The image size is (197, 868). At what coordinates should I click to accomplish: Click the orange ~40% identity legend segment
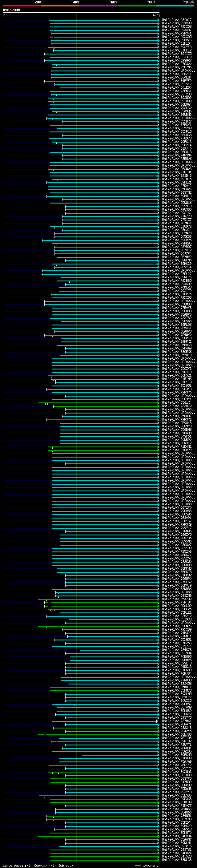tap(60, 6)
